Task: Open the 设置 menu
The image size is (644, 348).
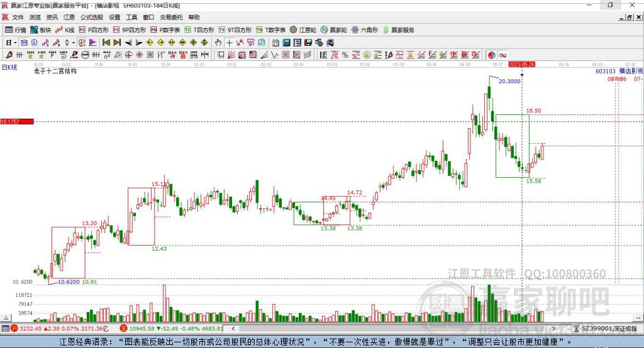Action: 114,17
